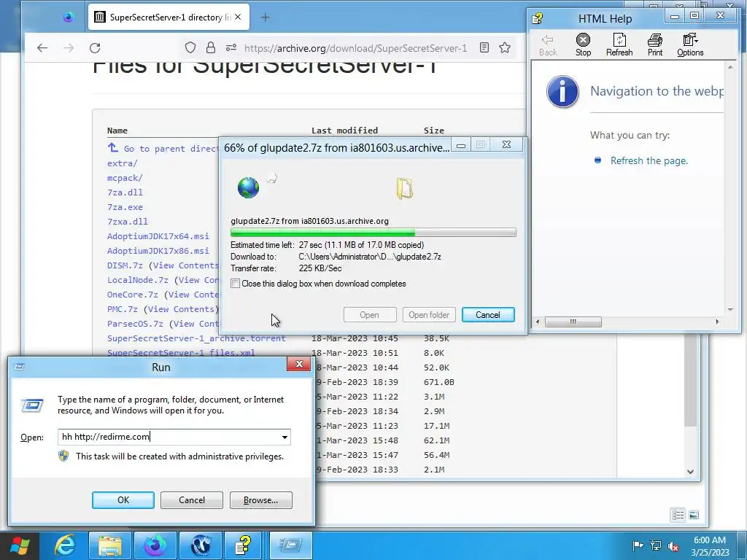Open SuperSecretServer-1_archive.torrent link
Viewport: 747px width, 560px height.
[196, 338]
